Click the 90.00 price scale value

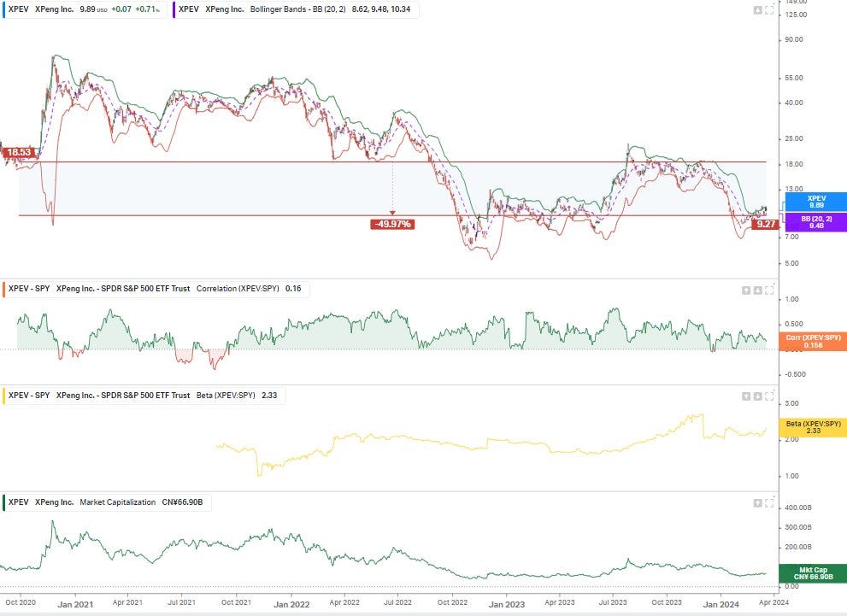click(794, 39)
